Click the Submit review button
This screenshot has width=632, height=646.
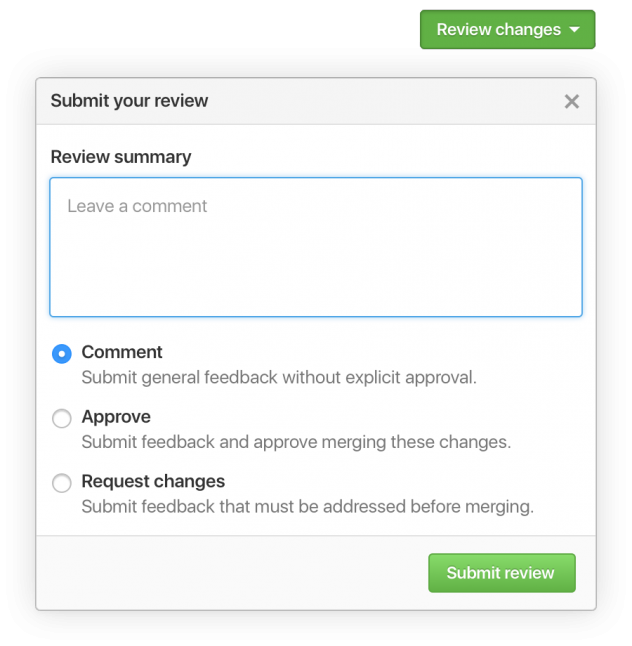tap(501, 573)
